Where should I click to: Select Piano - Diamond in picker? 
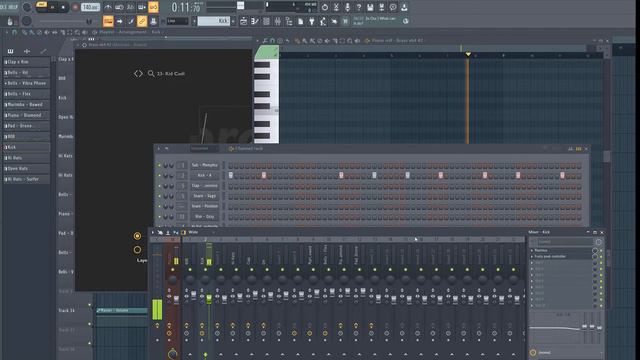click(27, 115)
